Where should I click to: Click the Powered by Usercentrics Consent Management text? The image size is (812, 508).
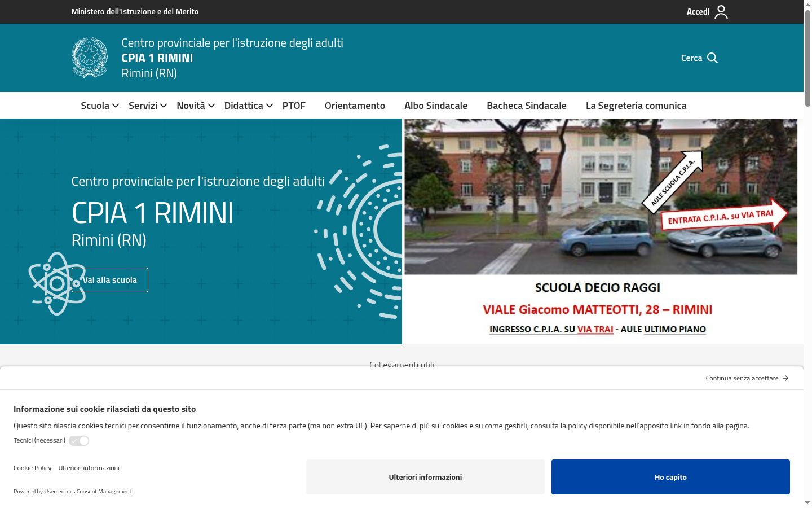[x=72, y=492]
